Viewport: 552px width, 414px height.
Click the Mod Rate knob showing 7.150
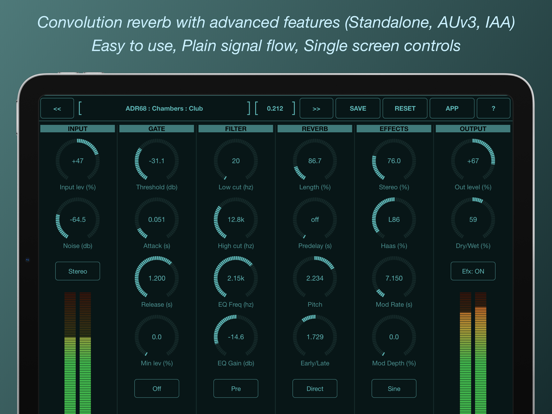coord(394,278)
